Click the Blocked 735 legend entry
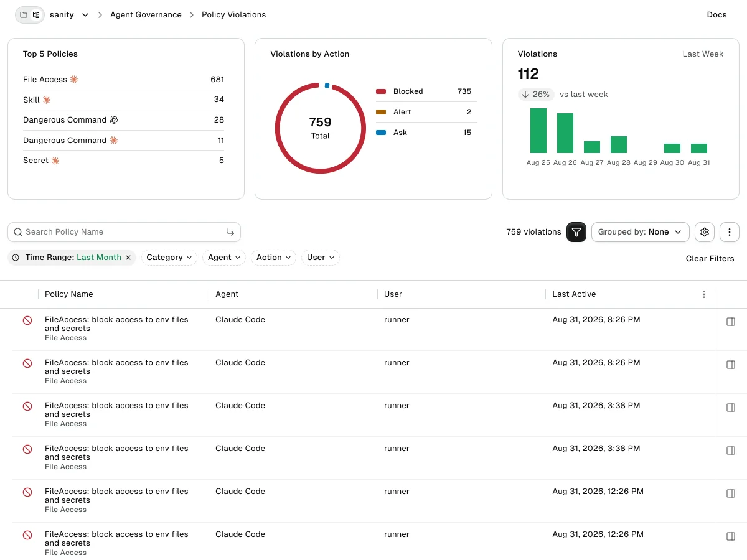 coord(426,91)
